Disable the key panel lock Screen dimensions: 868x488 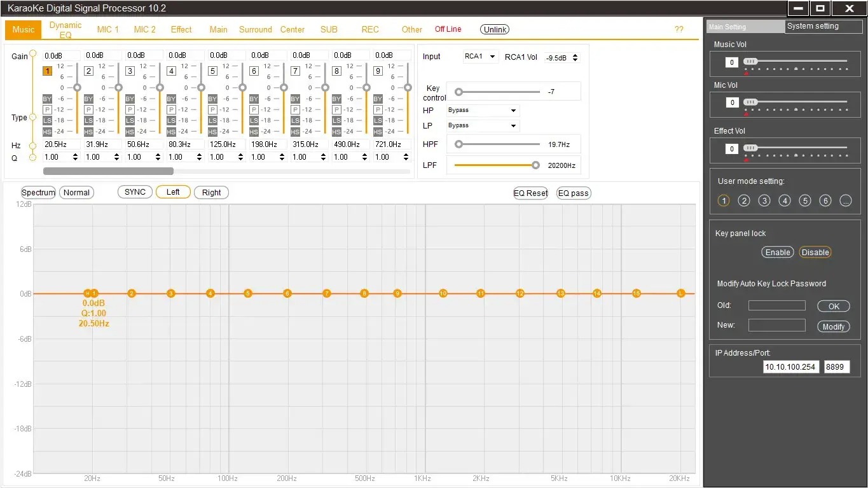tap(815, 253)
